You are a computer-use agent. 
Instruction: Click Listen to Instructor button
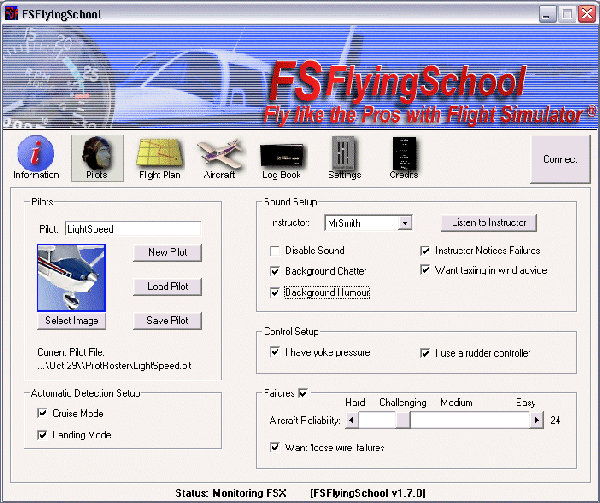(x=489, y=223)
